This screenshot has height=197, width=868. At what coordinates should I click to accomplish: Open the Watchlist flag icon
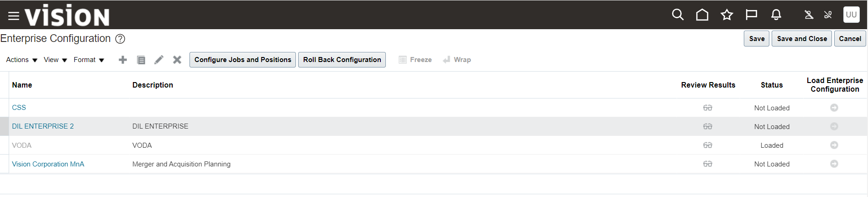(x=751, y=15)
